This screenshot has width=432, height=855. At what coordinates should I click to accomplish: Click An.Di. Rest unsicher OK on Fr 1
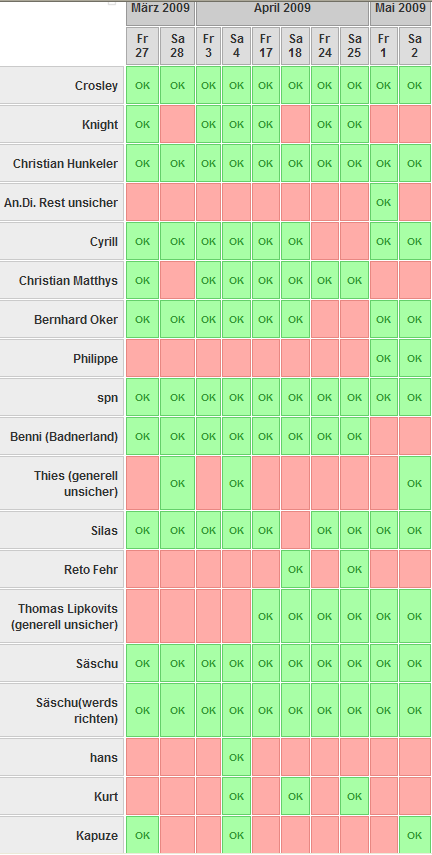coord(383,202)
